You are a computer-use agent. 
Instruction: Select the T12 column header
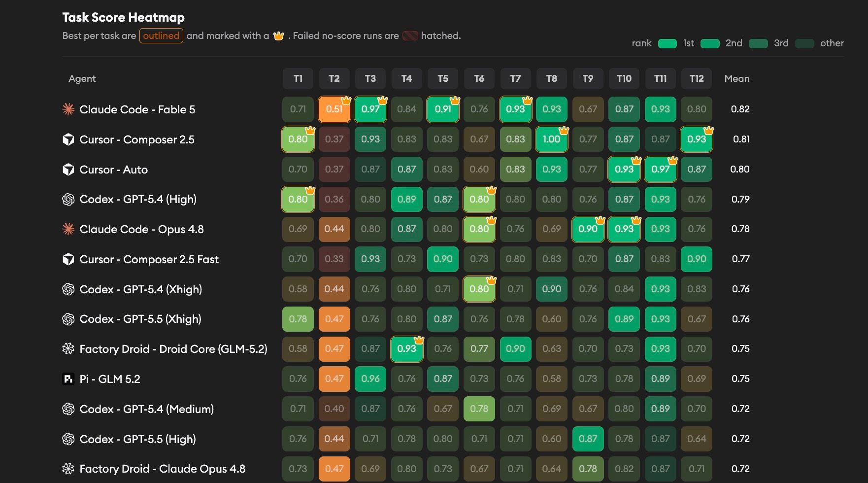[697, 78]
